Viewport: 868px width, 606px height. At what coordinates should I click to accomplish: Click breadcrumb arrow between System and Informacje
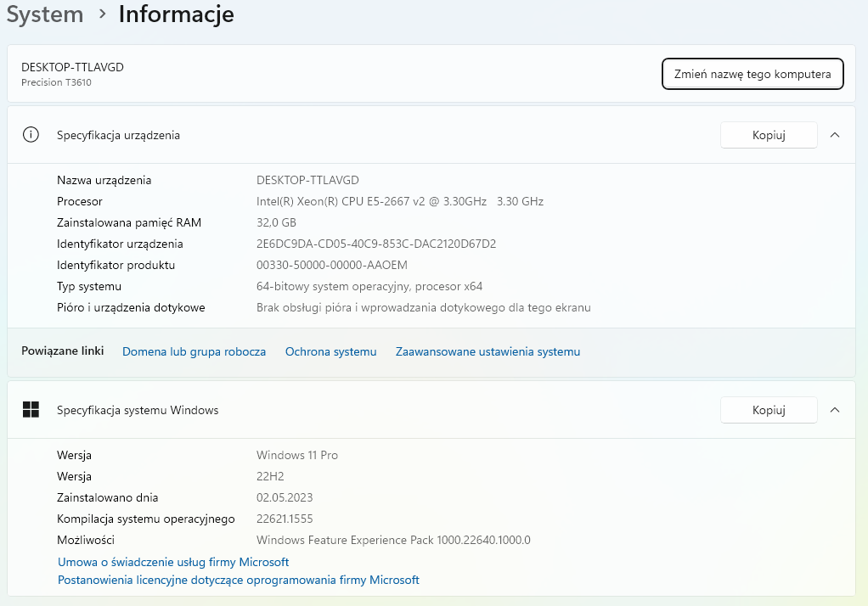(x=102, y=14)
